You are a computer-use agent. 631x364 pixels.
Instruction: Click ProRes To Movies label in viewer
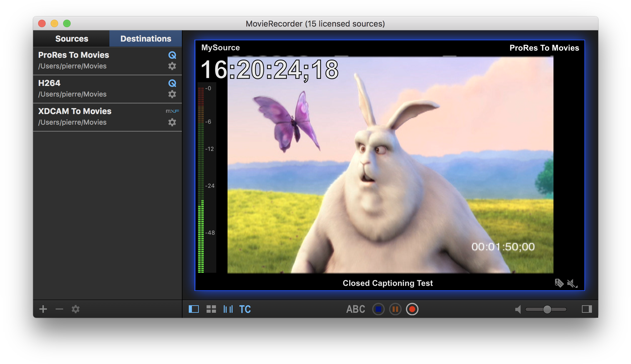(544, 48)
